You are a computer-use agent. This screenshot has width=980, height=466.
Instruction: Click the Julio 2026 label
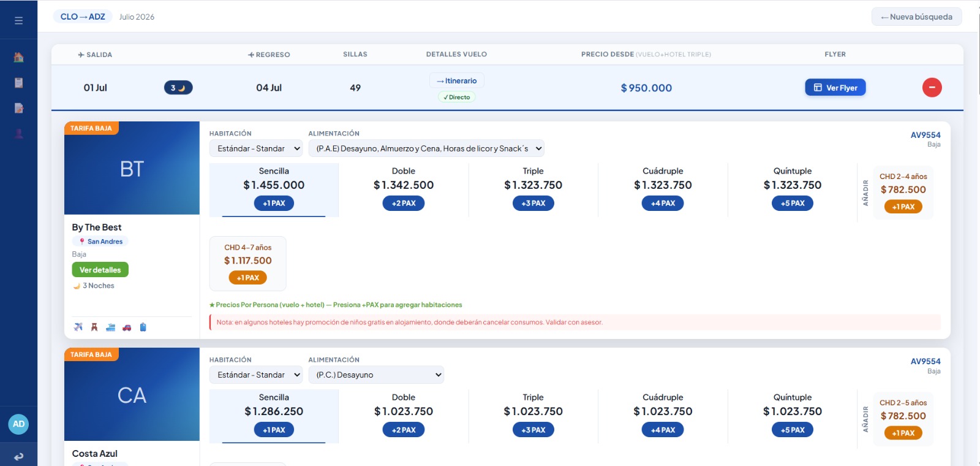[137, 17]
